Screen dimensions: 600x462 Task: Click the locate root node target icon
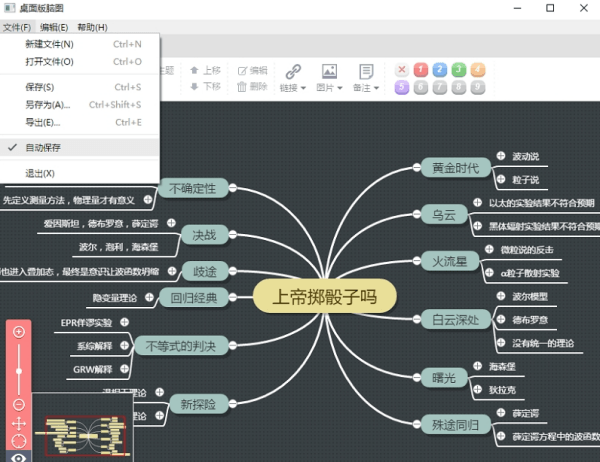point(18,440)
